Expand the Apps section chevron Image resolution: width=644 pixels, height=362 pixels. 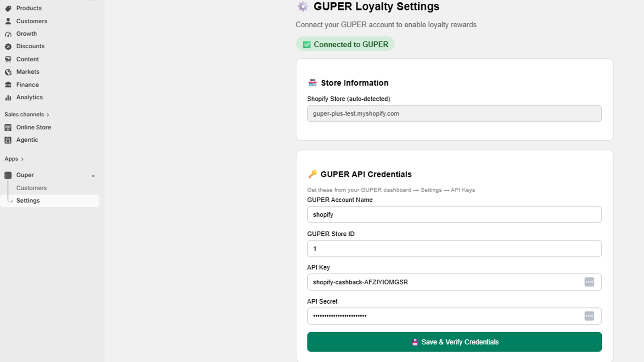pyautogui.click(x=22, y=159)
